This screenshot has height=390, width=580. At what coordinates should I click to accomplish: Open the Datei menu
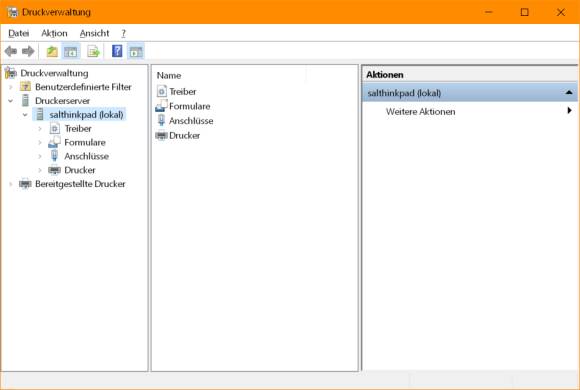[18, 33]
